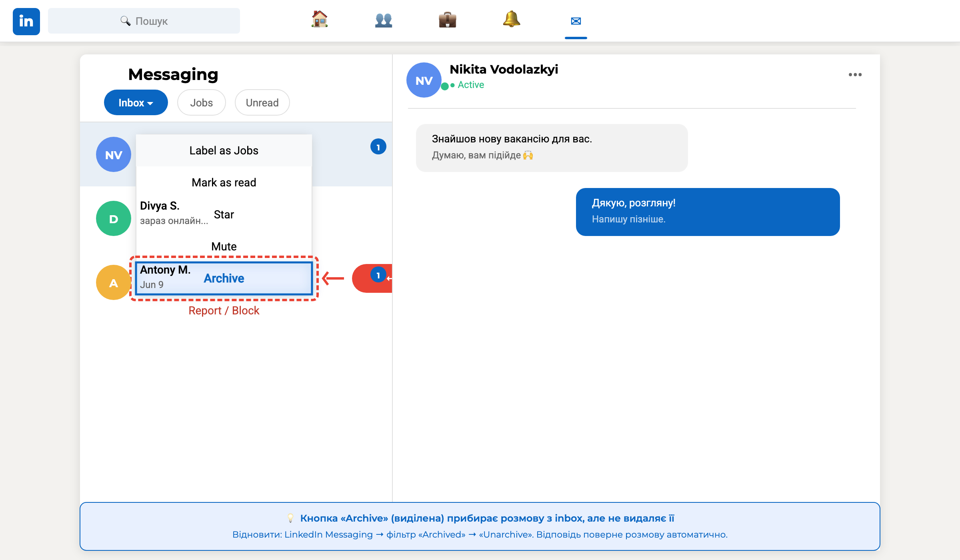Select the Jobs filter pill
960x560 pixels.
click(x=202, y=102)
